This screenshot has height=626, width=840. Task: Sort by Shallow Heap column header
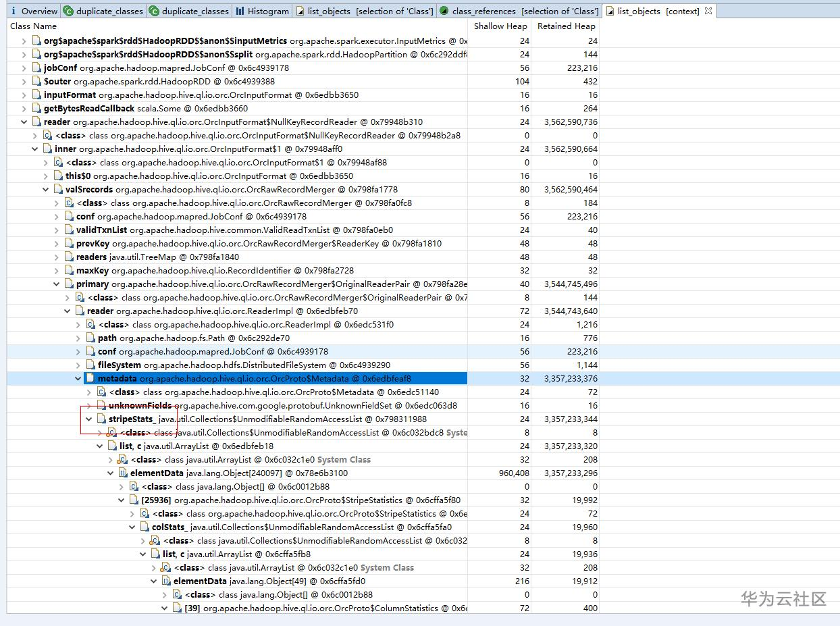(x=500, y=26)
